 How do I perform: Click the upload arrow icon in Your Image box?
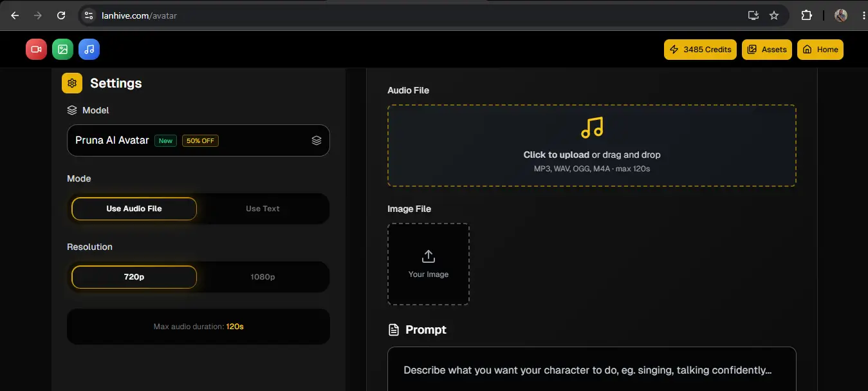point(429,256)
